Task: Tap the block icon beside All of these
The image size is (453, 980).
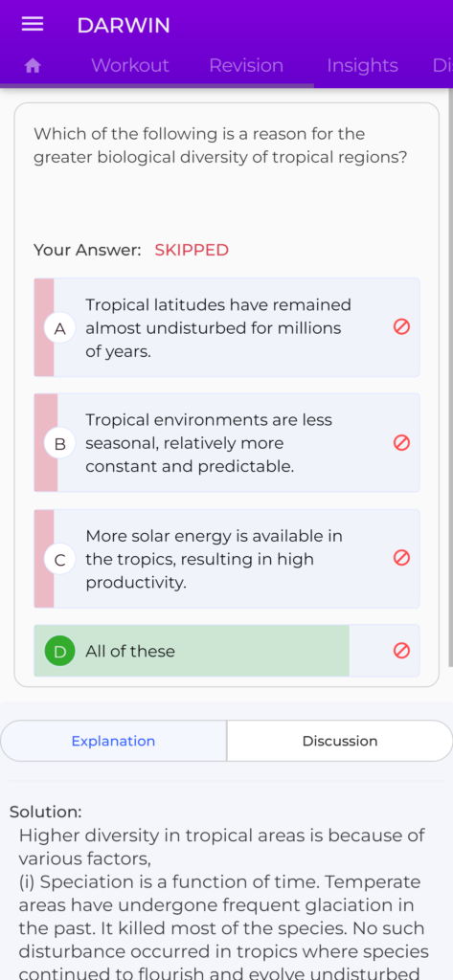Action: 401,651
